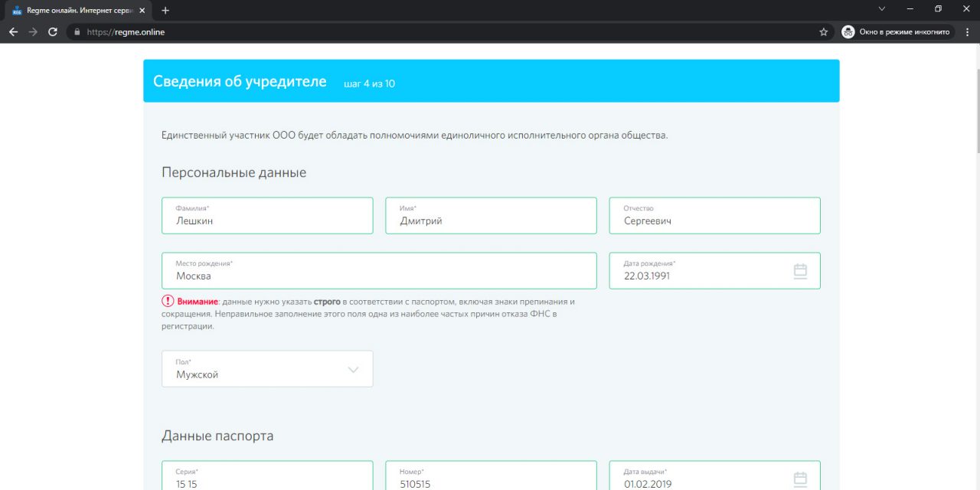Open new tab with plus icon
Screen dimensions: 980x490
click(x=165, y=10)
